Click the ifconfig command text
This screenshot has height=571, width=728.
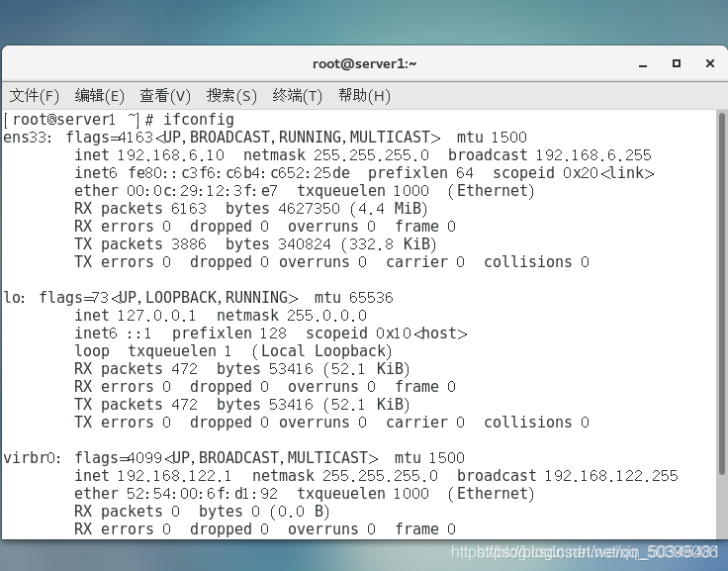tap(198, 120)
